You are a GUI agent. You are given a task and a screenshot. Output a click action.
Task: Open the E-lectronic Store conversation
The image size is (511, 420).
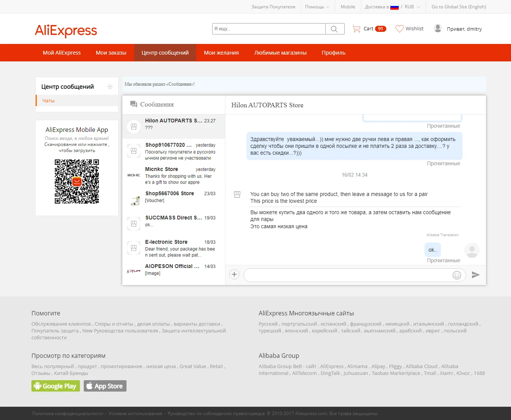pos(174,248)
